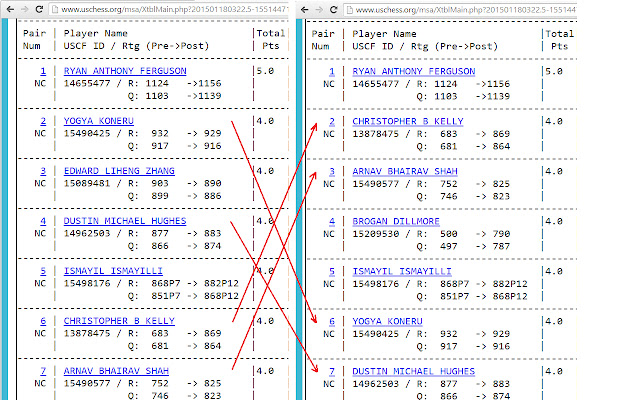The height and width of the screenshot is (400, 640).
Task: Click pair number 7 link in right window
Action: (332, 371)
